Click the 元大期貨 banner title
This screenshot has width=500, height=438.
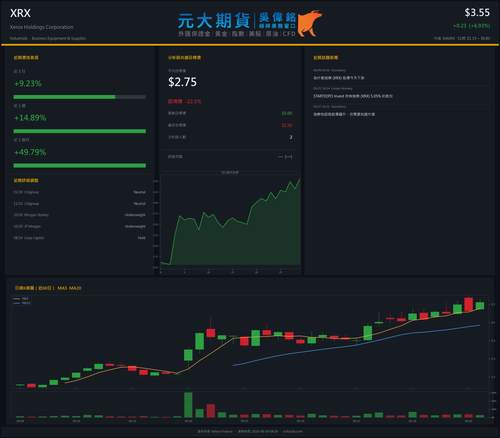(x=214, y=21)
